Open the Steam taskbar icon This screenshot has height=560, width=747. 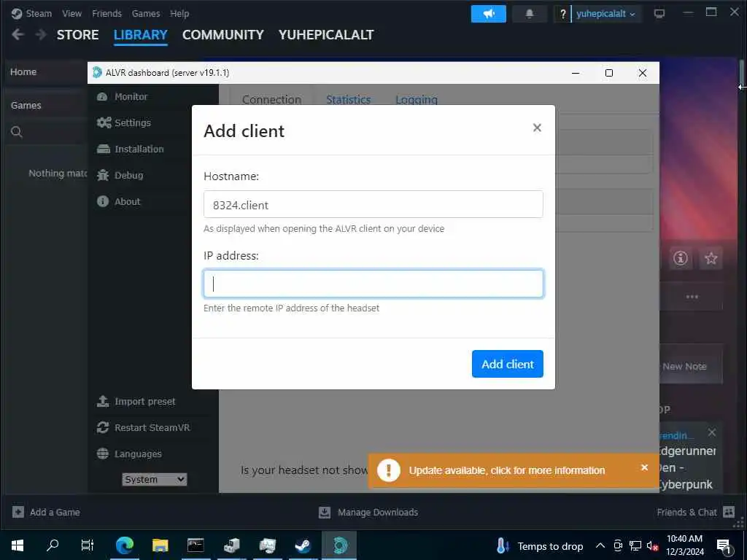pyautogui.click(x=303, y=545)
